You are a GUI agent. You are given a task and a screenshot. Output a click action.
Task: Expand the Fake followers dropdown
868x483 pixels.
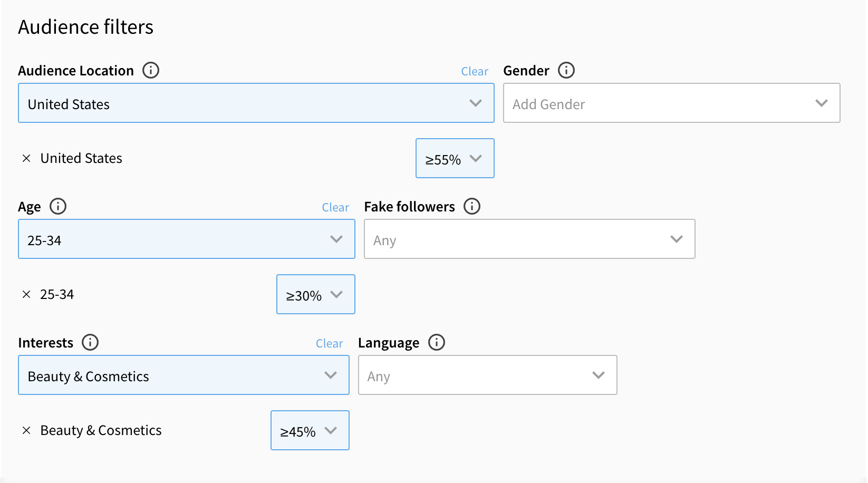[x=529, y=239]
